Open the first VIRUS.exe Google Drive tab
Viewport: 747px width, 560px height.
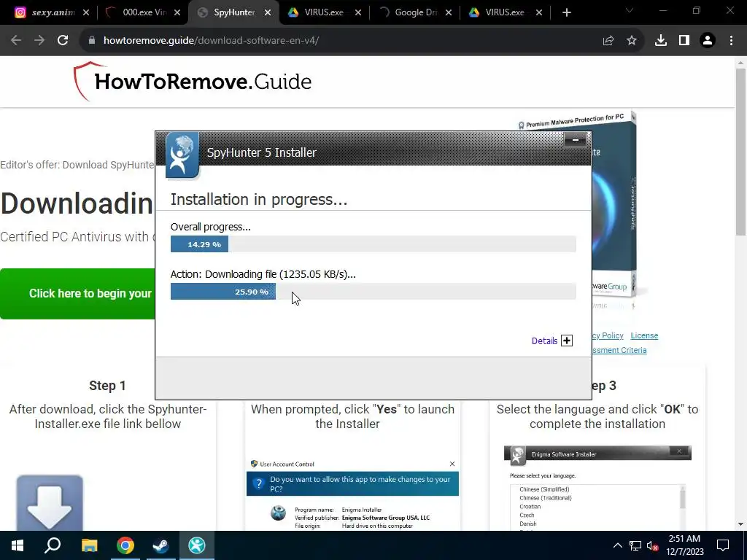click(317, 12)
